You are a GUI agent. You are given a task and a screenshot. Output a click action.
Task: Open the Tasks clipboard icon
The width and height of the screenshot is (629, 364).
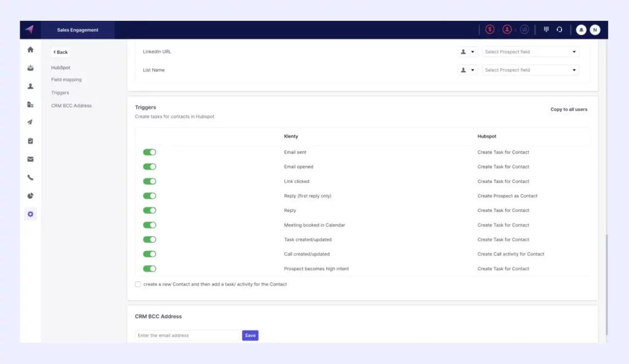[x=29, y=141]
